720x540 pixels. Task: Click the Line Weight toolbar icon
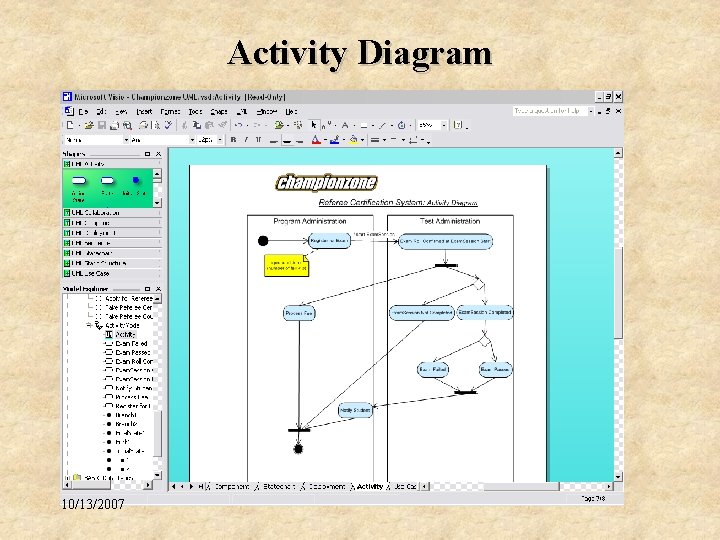click(375, 140)
